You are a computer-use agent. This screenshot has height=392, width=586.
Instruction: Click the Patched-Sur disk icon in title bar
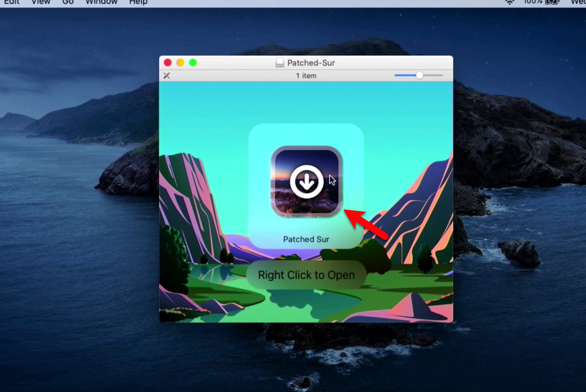pos(280,63)
